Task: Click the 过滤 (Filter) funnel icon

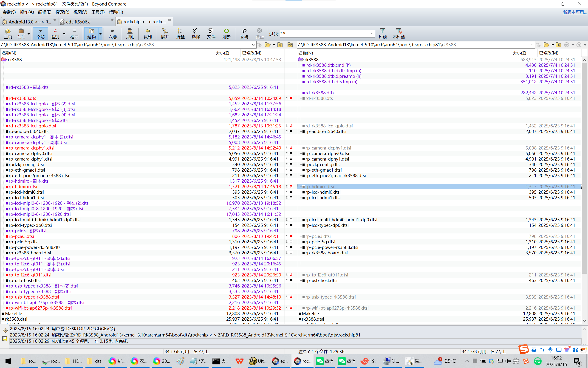Action: [383, 34]
